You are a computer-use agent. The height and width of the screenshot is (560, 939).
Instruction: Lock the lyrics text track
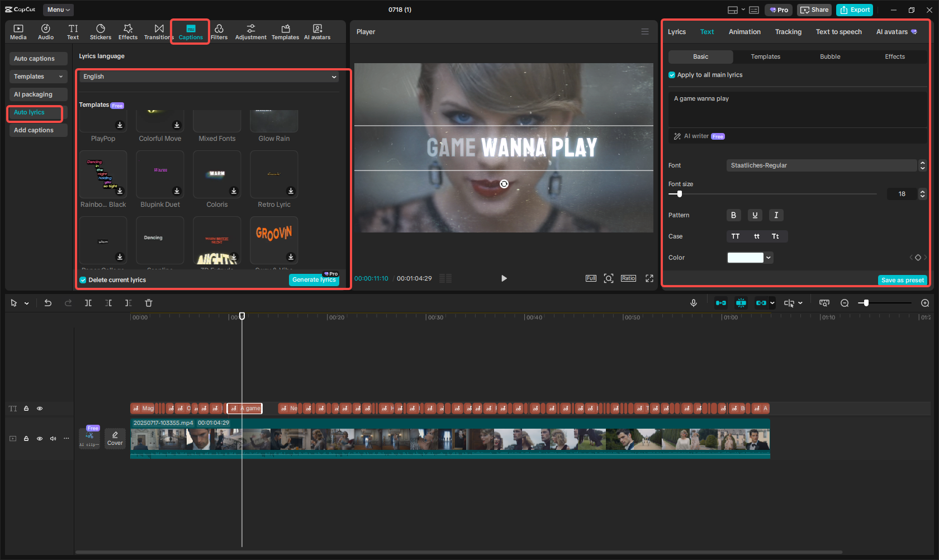[26, 409]
